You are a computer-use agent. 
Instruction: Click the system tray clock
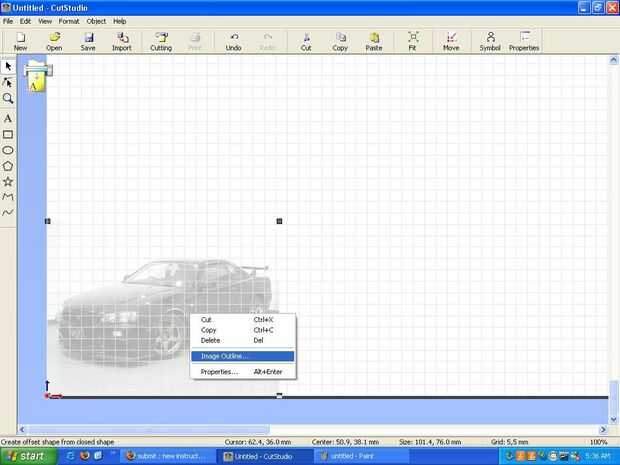pos(598,456)
